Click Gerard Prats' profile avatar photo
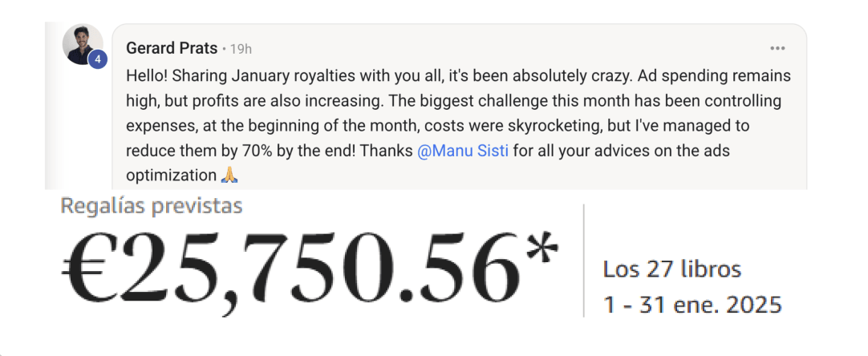Screen dimensions: 868x356 click(x=82, y=43)
